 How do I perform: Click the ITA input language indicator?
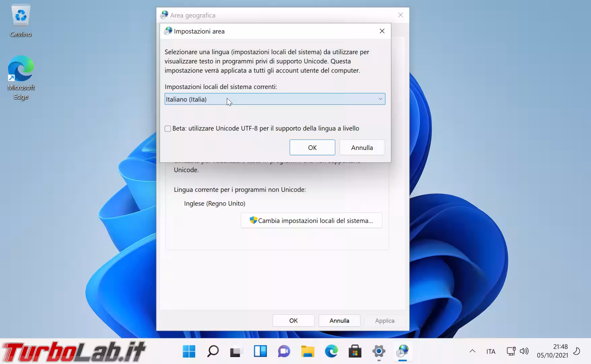[x=491, y=352]
